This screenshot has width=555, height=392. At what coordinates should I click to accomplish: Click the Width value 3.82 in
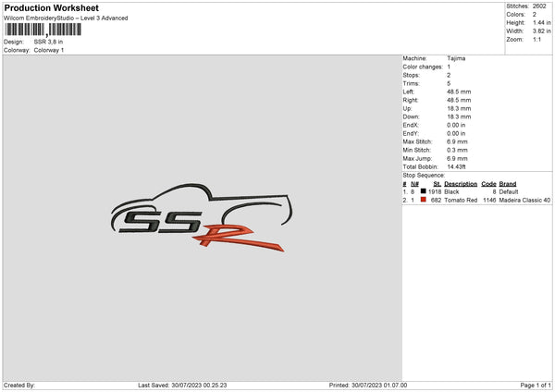click(x=541, y=31)
